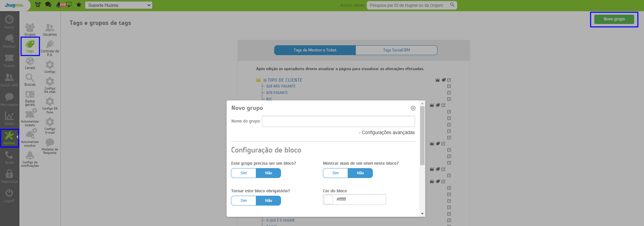The image size is (644, 226).
Task: Toggle Configurações avançadas section
Action: [x=387, y=132]
